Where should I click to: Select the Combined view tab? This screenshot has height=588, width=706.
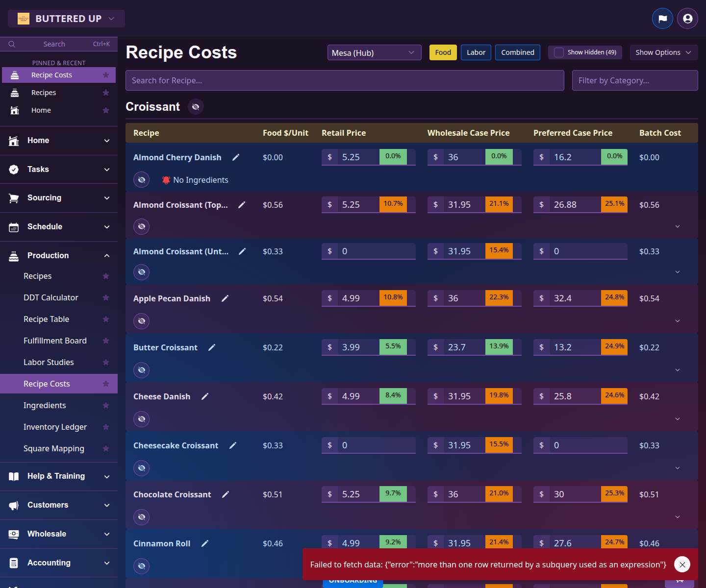coord(517,52)
